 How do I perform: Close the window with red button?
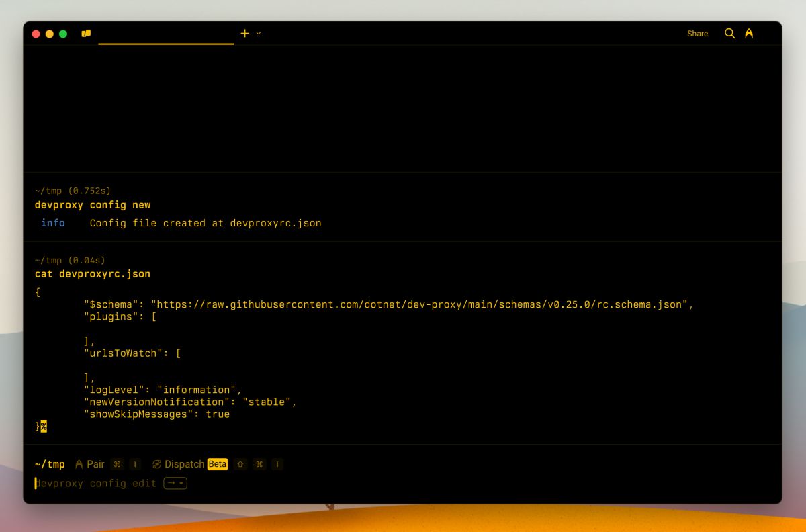(x=36, y=34)
